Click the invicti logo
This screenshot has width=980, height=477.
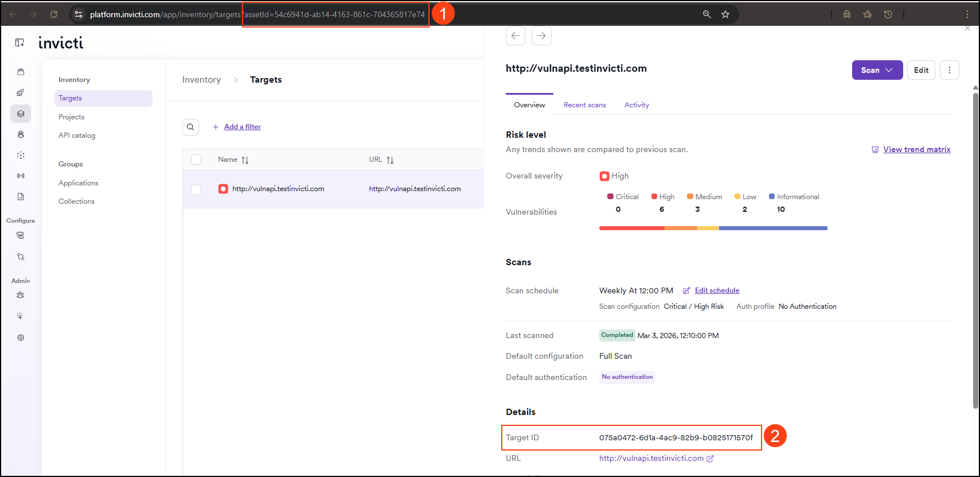point(61,42)
